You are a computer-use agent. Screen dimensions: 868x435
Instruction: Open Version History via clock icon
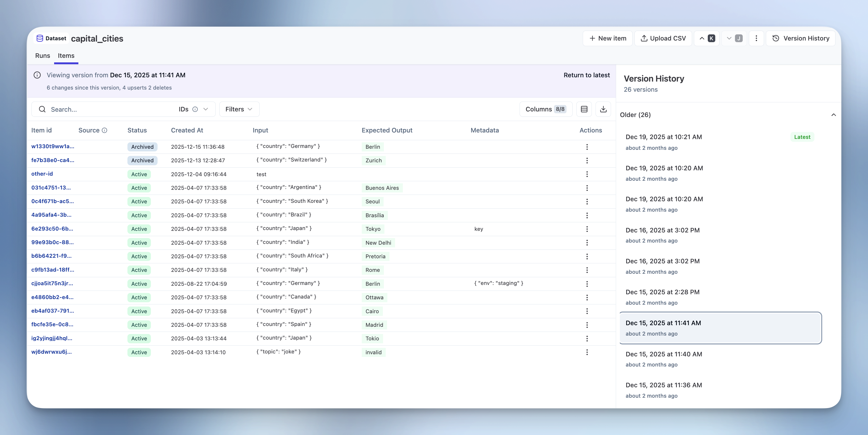(x=776, y=38)
